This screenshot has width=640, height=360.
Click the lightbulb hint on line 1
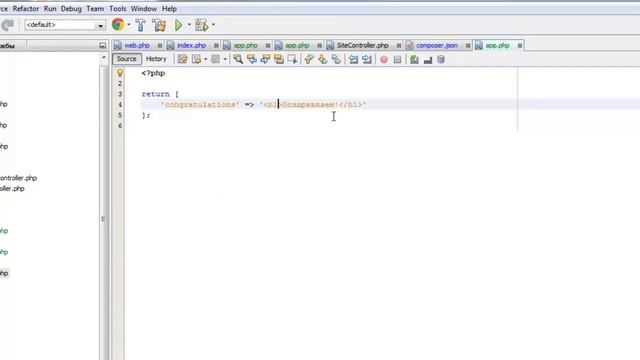click(120, 73)
